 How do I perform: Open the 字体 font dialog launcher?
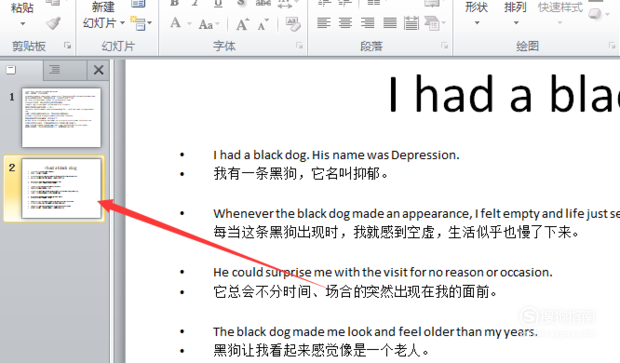click(x=299, y=46)
